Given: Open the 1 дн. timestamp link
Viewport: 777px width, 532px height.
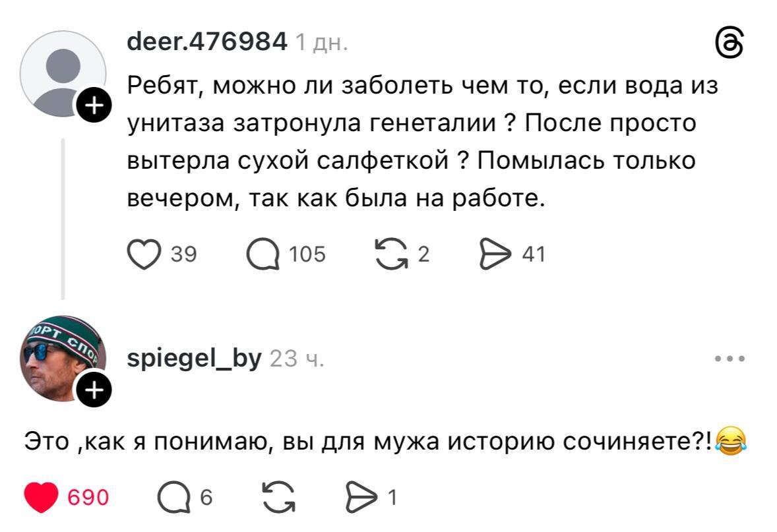Looking at the screenshot, I should 323,42.
